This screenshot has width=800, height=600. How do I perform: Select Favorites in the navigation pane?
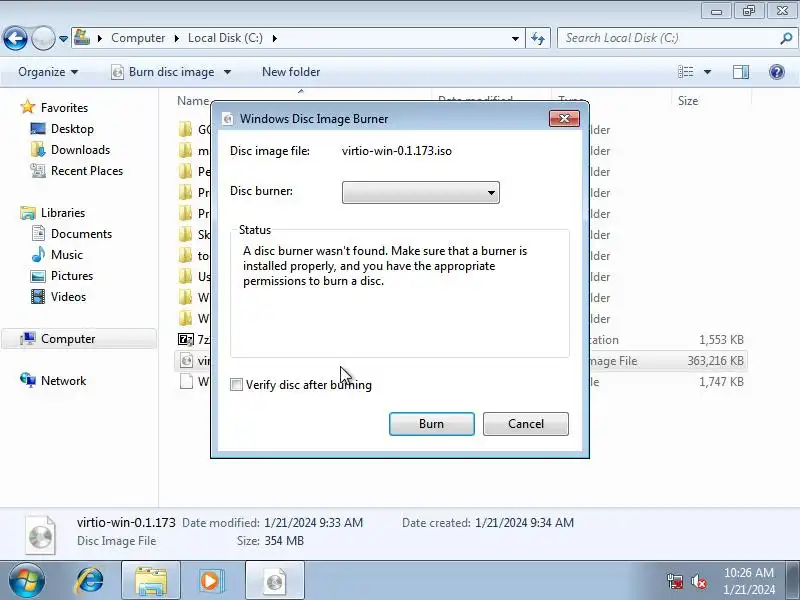click(54, 108)
